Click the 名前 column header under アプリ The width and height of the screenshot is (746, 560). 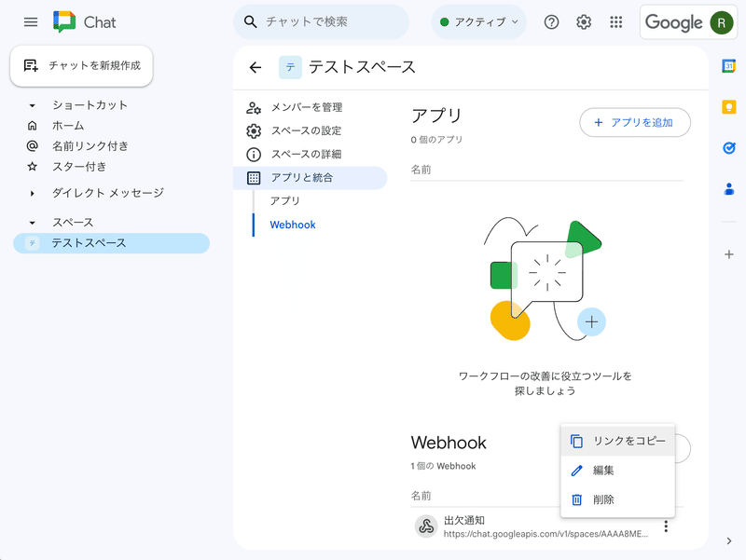coord(421,170)
